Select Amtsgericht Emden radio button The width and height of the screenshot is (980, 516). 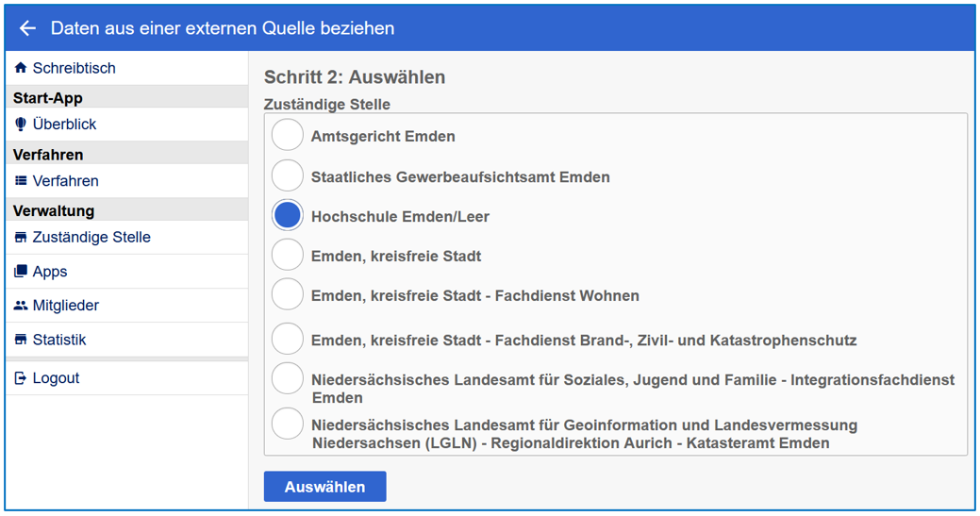(x=288, y=136)
